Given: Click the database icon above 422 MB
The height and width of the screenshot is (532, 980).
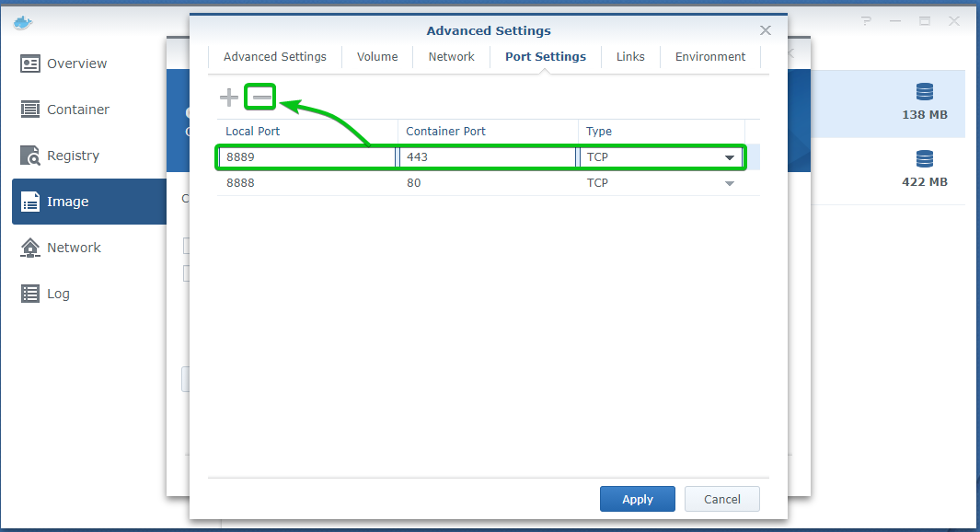Looking at the screenshot, I should [925, 159].
